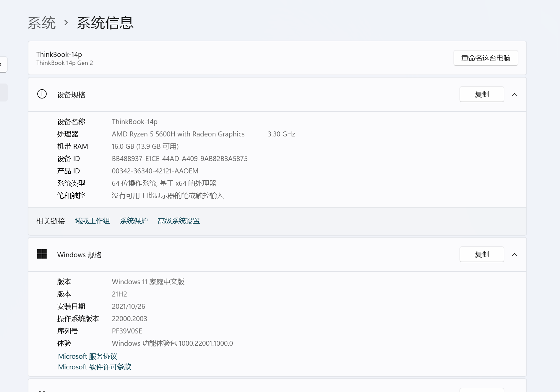Click the 产品 ID row label
560x392 pixels.
[x=69, y=171]
